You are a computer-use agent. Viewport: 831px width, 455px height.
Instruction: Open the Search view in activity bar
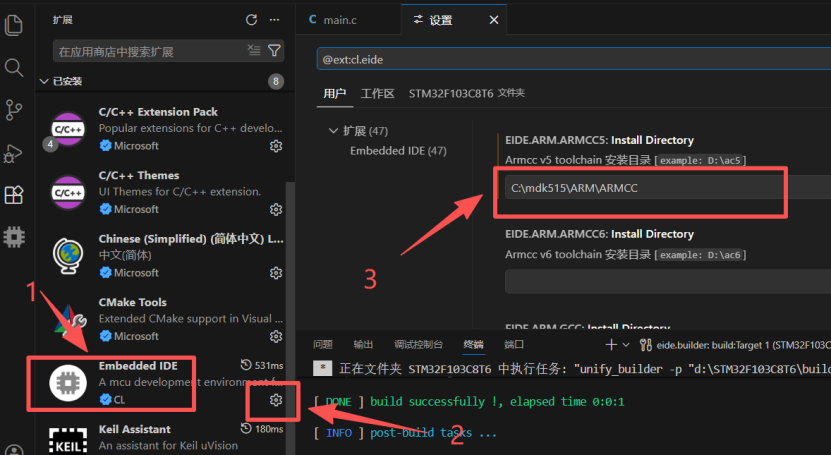(x=14, y=68)
